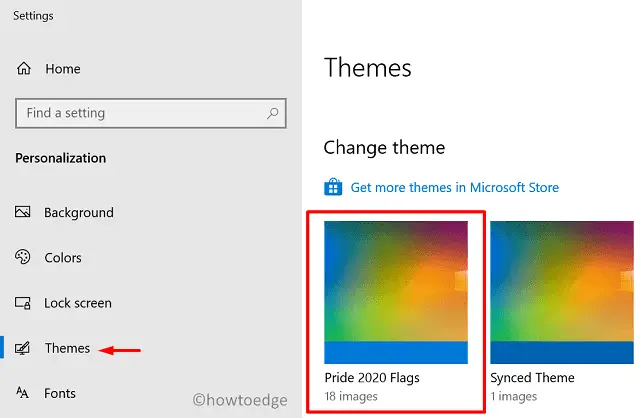Follow 'Get more themes in Microsoft Store' link
This screenshot has height=418, width=640.
click(x=454, y=188)
